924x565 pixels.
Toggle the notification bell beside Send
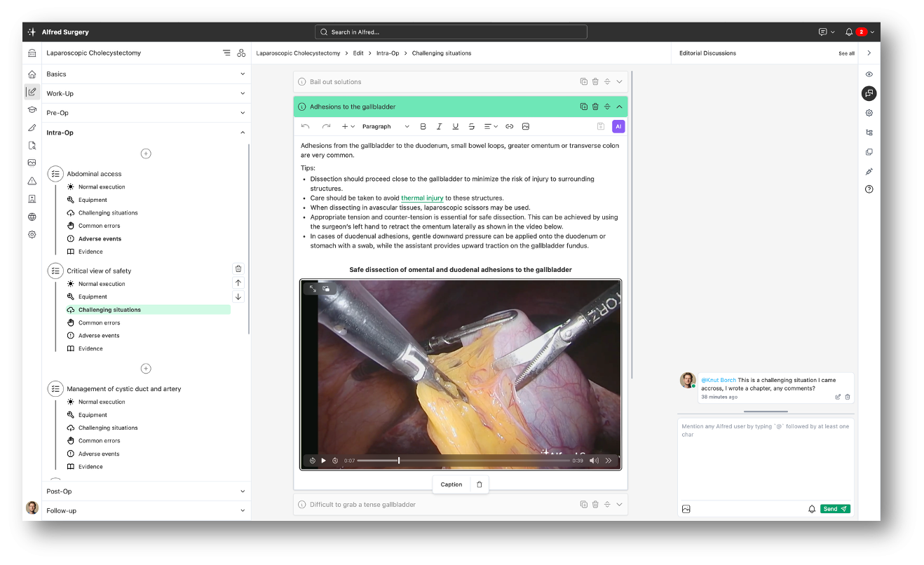[812, 509]
